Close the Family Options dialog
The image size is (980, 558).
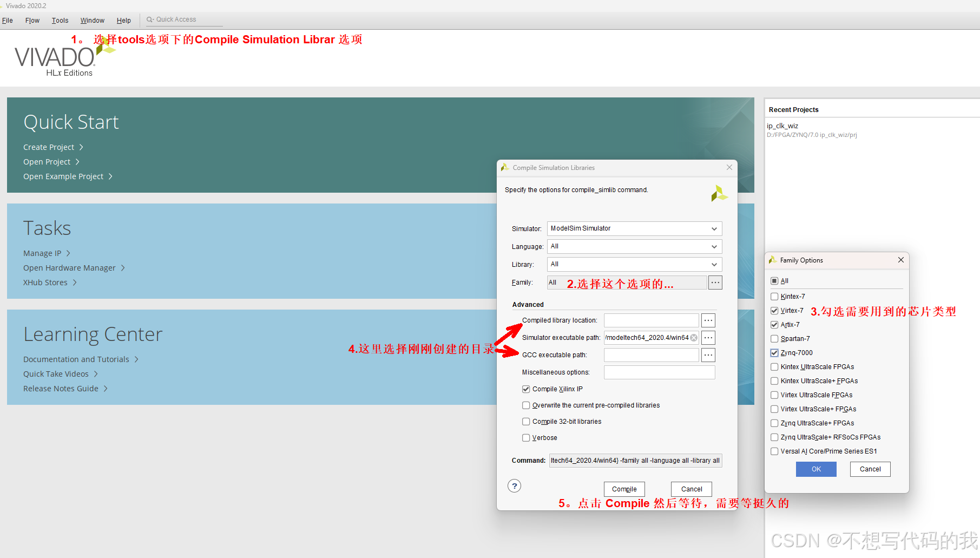pyautogui.click(x=901, y=260)
